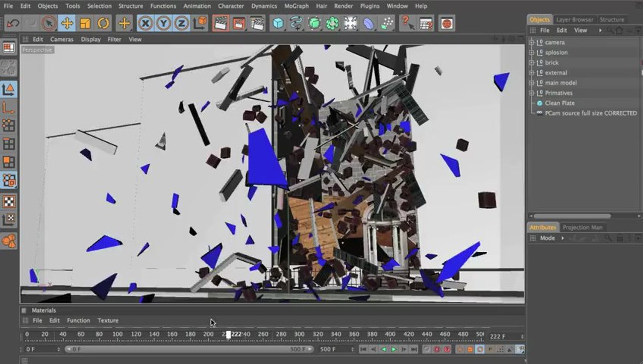Screen dimensions: 643x364
Task: Open the calendar help icon
Action: coord(426,23)
